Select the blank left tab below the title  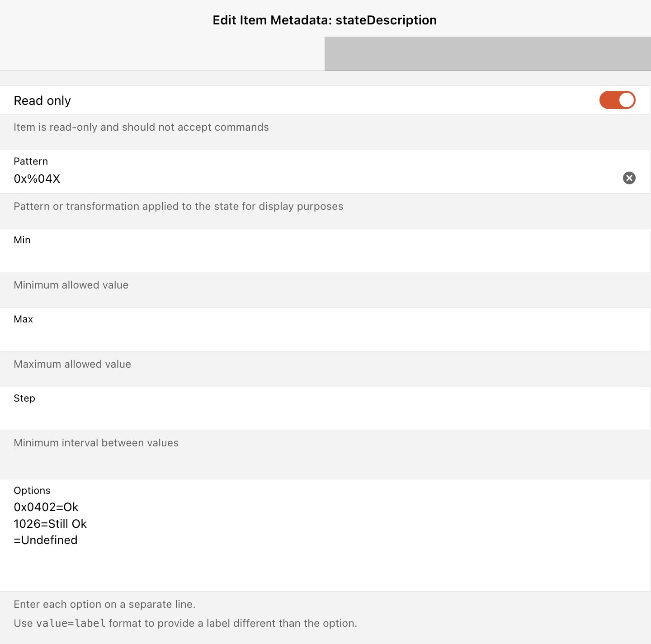pos(162,54)
